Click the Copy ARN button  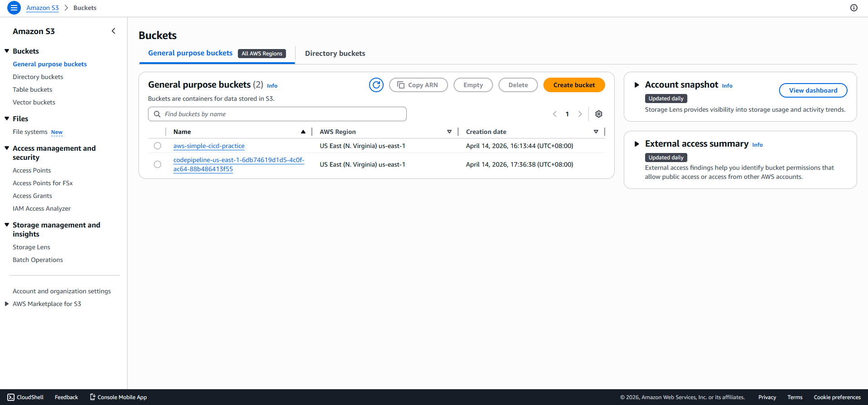click(418, 85)
